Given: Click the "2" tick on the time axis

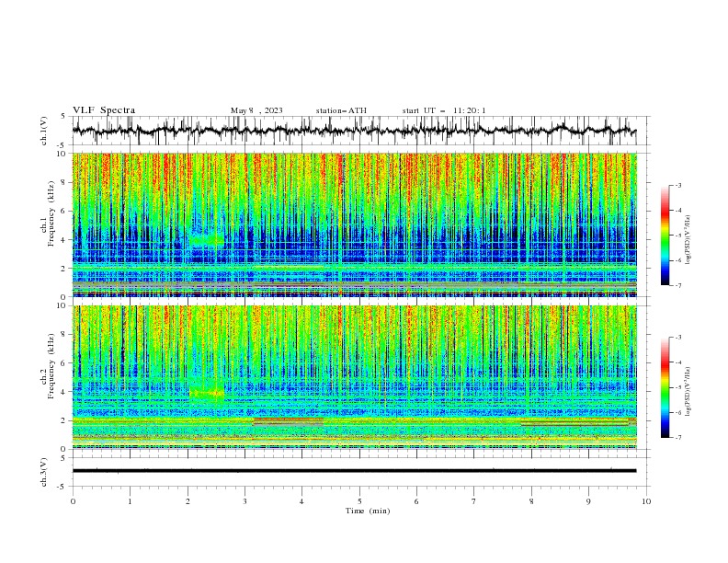Looking at the screenshot, I should pos(188,501).
